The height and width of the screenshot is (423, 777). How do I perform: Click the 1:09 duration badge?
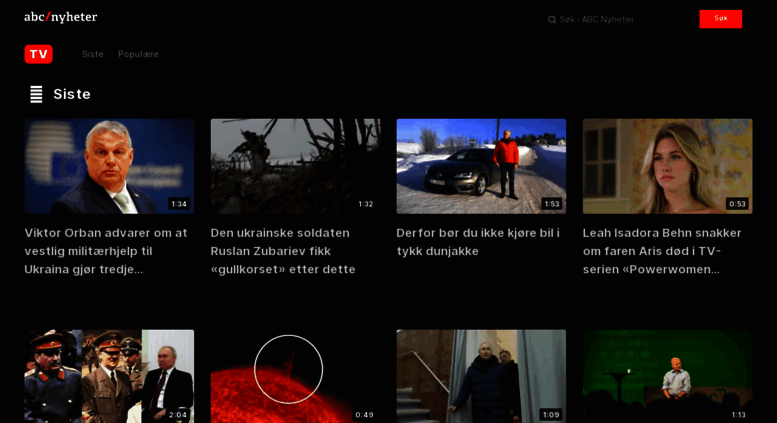[551, 415]
